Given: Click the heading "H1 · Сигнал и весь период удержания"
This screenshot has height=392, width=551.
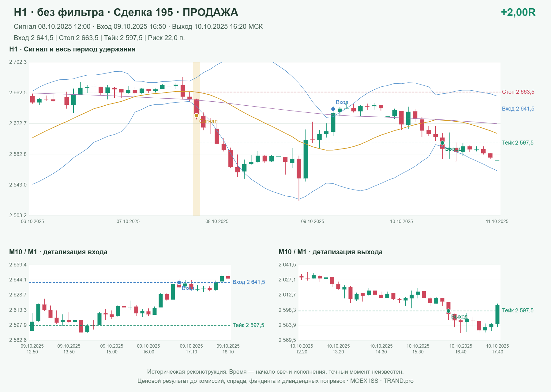Looking at the screenshot, I should 72,49.
